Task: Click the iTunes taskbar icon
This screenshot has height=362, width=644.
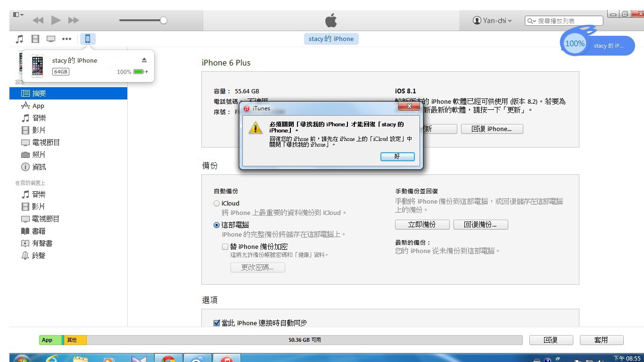Action: (227, 359)
